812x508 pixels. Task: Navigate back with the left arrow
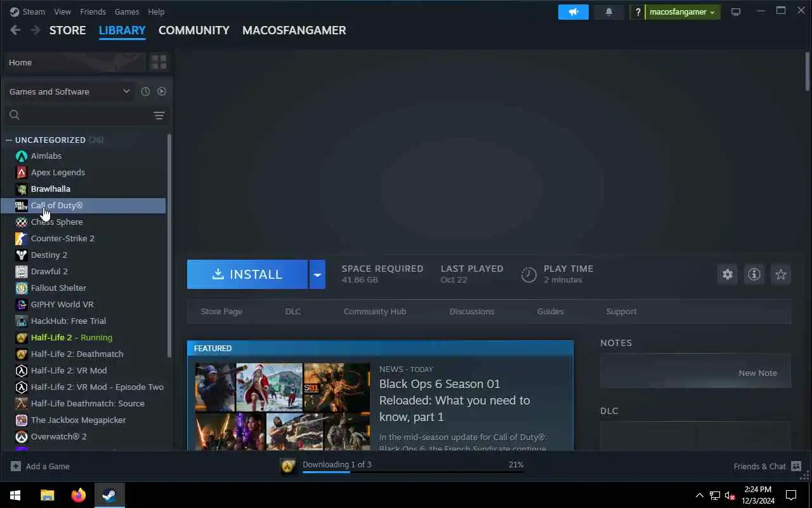[15, 30]
